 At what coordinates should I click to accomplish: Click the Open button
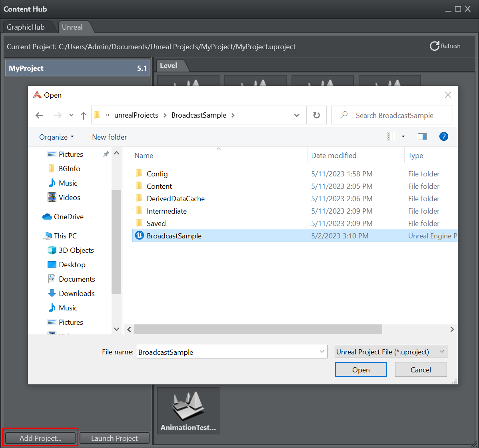point(361,370)
